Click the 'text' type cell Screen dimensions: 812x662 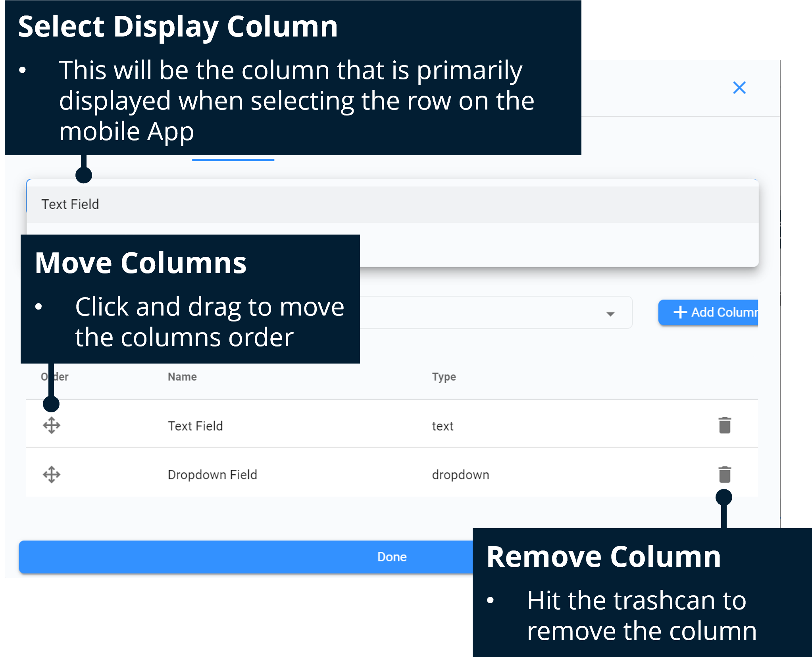pyautogui.click(x=443, y=426)
